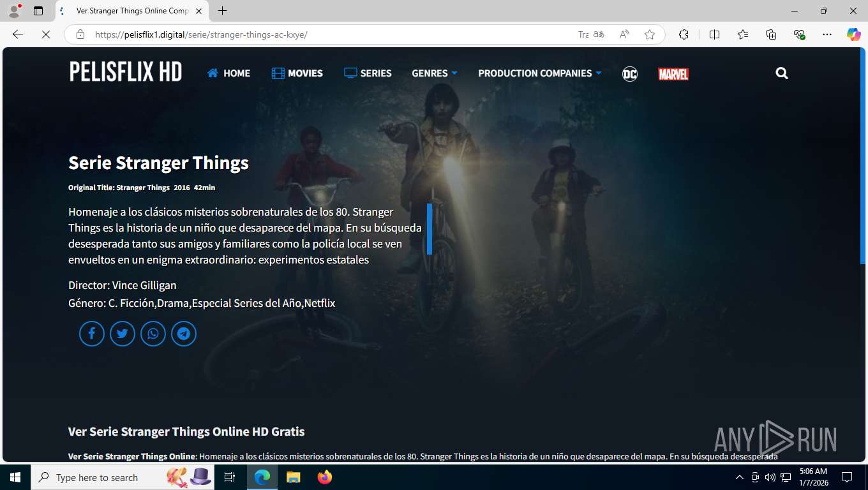
Task: Share on Twitter icon
Action: click(123, 334)
